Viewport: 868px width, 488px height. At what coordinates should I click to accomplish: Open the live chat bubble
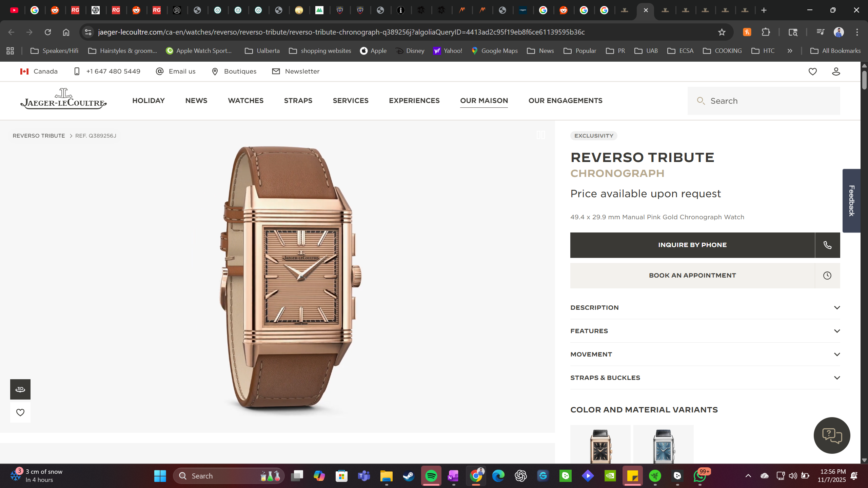(x=832, y=435)
